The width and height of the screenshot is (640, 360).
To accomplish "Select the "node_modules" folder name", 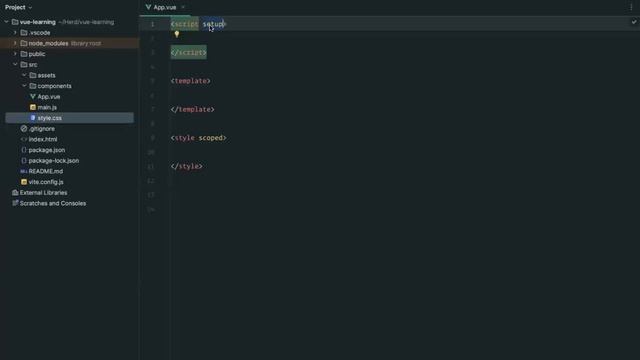I will click(48, 43).
